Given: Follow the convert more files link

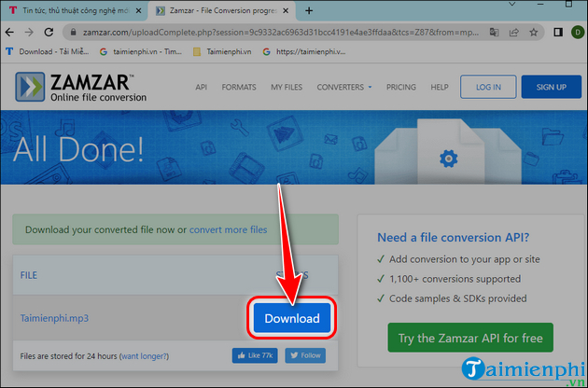Looking at the screenshot, I should coord(228,229).
